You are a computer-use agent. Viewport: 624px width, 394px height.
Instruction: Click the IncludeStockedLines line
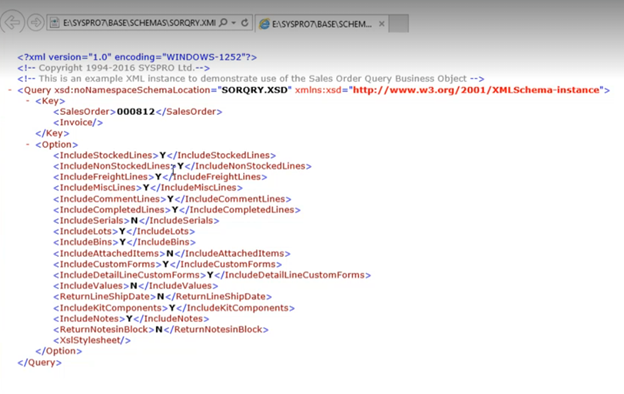pos(164,155)
